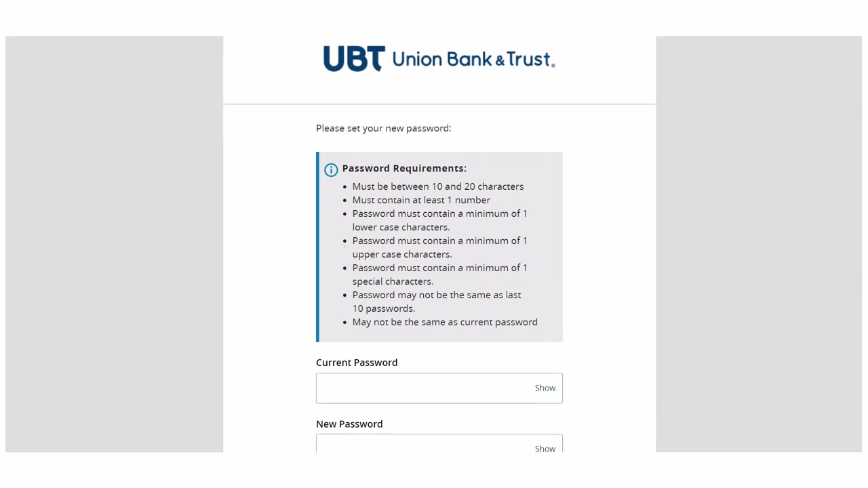Click the gray panel right of the form
Image resolution: width=868 pixels, height=488 pixels.
pyautogui.click(x=758, y=244)
